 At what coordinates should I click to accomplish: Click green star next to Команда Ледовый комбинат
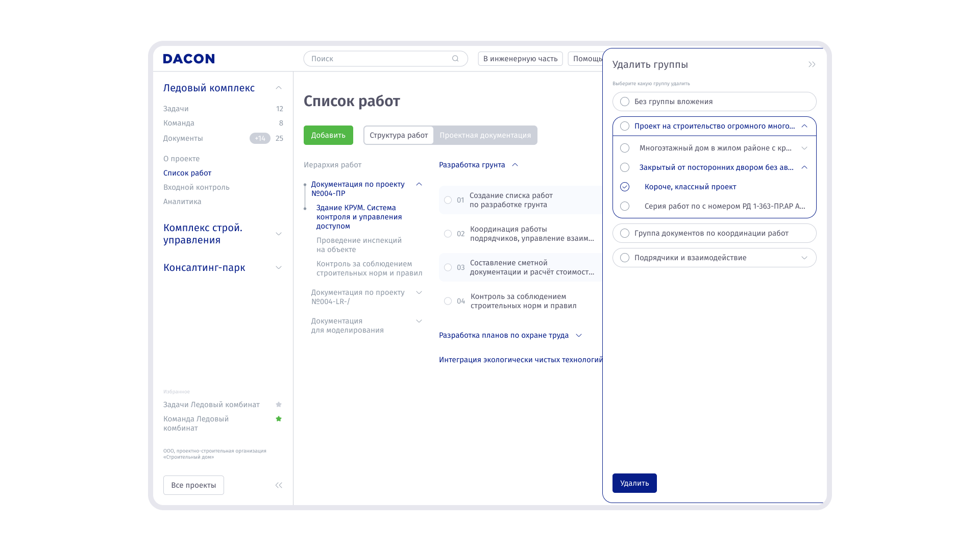pyautogui.click(x=279, y=419)
